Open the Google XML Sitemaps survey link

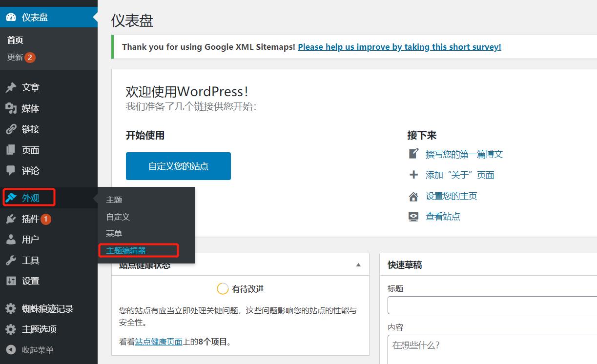[x=399, y=47]
